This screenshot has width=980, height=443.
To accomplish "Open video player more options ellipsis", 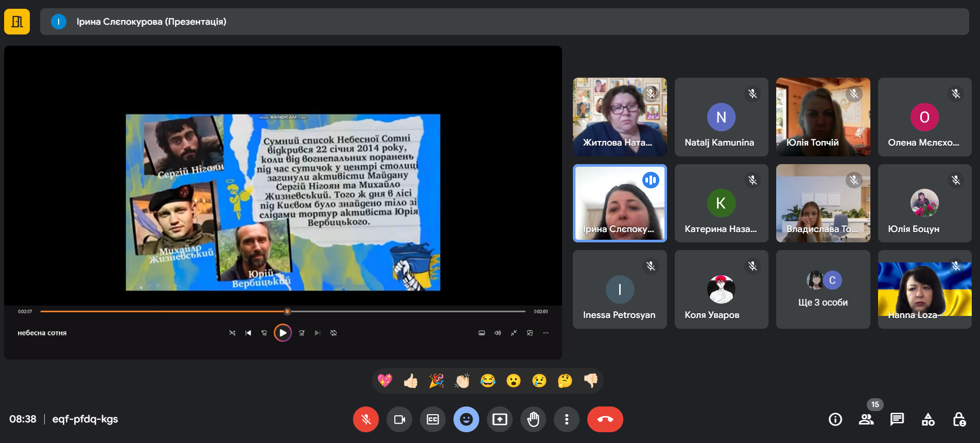I will pos(546,333).
